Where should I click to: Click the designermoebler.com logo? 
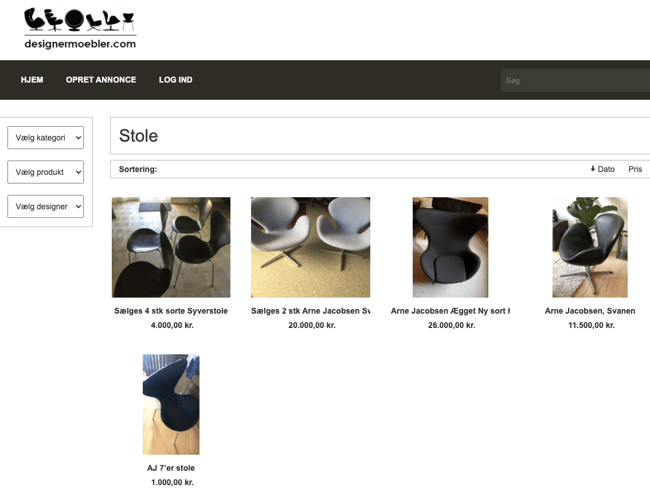[x=80, y=29]
